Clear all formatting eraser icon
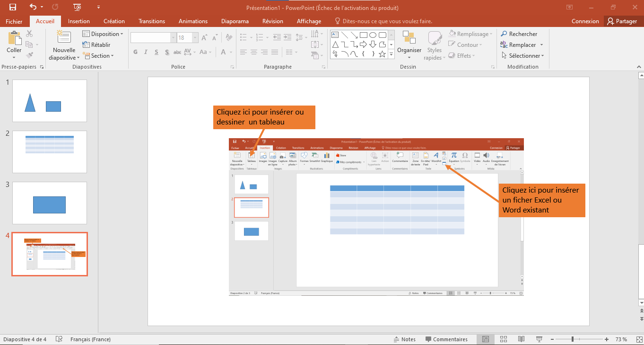 229,38
